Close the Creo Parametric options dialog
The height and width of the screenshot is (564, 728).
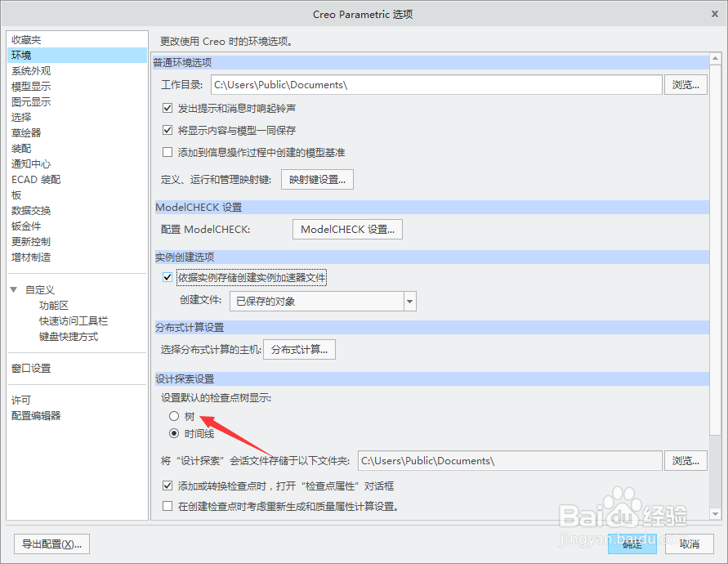(x=715, y=14)
